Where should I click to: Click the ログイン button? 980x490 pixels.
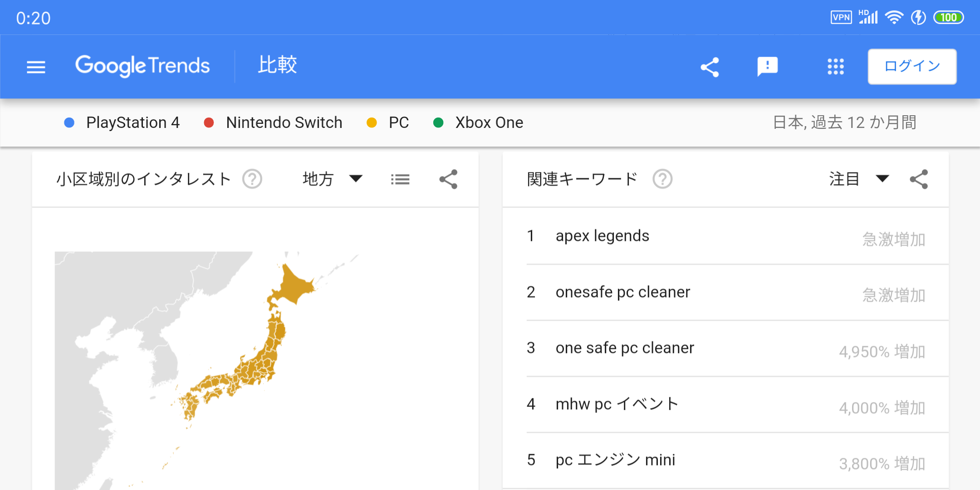tap(912, 67)
